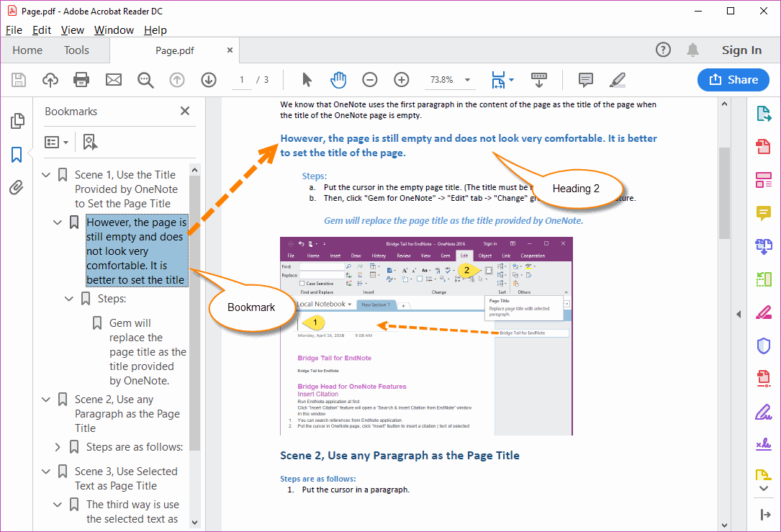The image size is (781, 532).
Task: Open Edit PDF tool in right pane
Action: pos(764,180)
